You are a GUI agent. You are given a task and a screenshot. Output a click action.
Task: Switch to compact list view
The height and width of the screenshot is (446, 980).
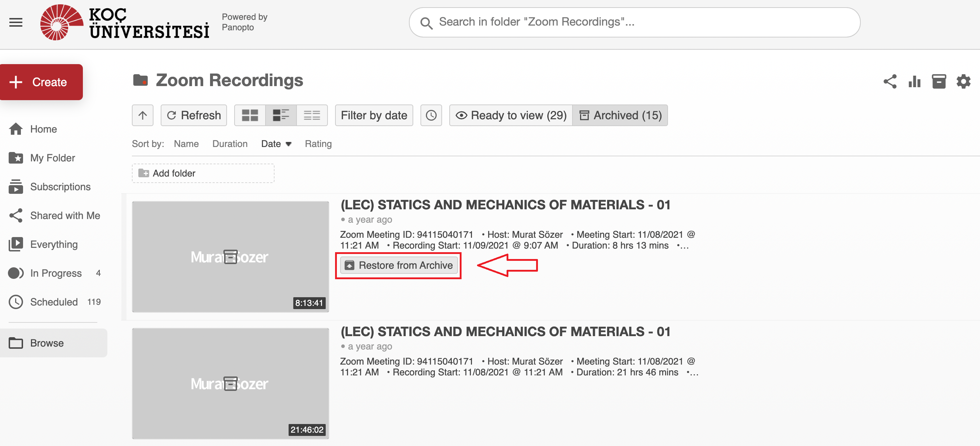[x=312, y=115]
